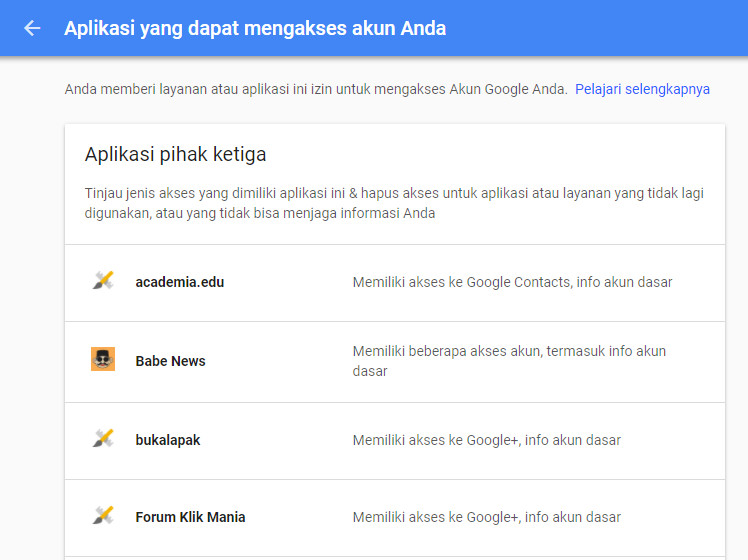The image size is (748, 560).
Task: Select the bukalapak app name
Action: tap(168, 440)
